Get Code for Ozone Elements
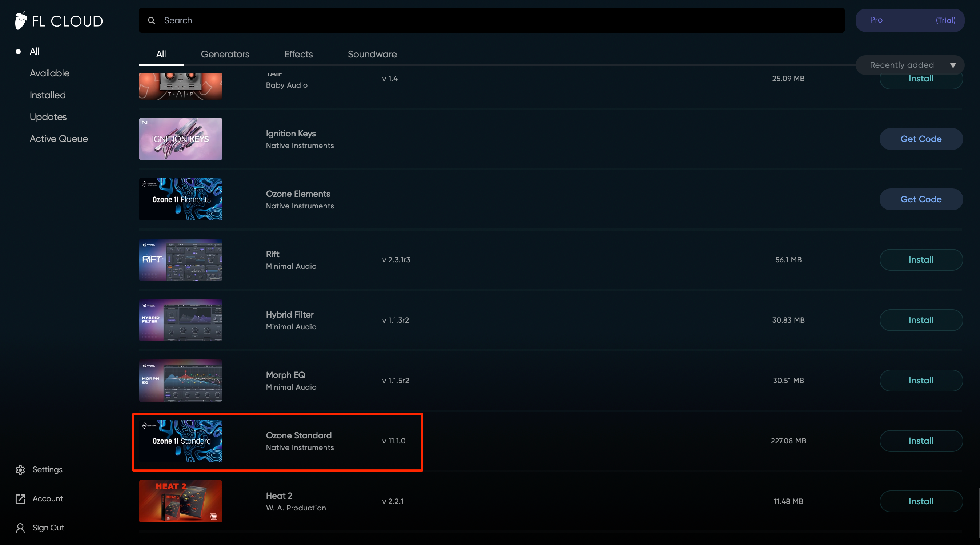 click(x=921, y=200)
